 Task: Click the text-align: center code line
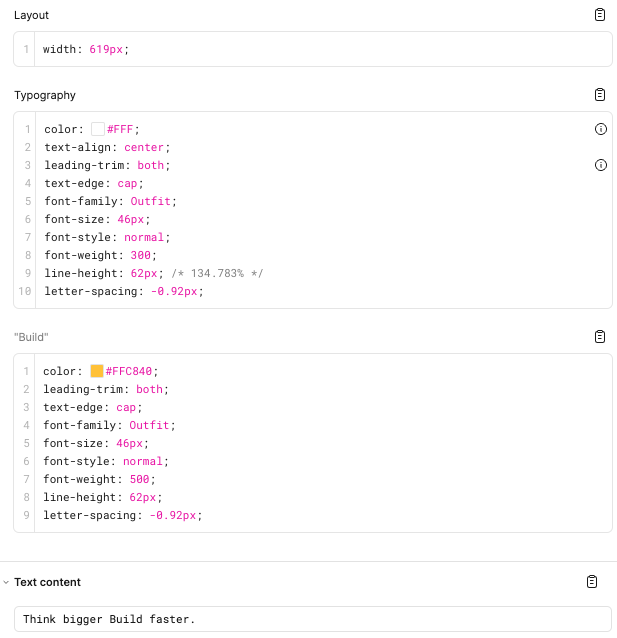(x=107, y=147)
